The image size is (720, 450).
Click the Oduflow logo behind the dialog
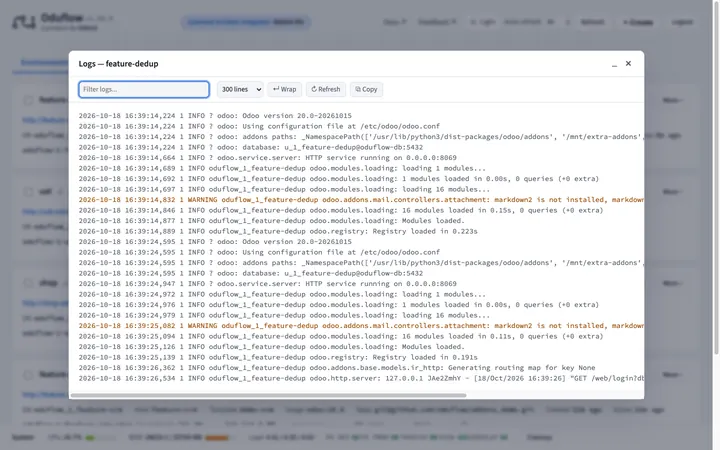click(x=24, y=22)
